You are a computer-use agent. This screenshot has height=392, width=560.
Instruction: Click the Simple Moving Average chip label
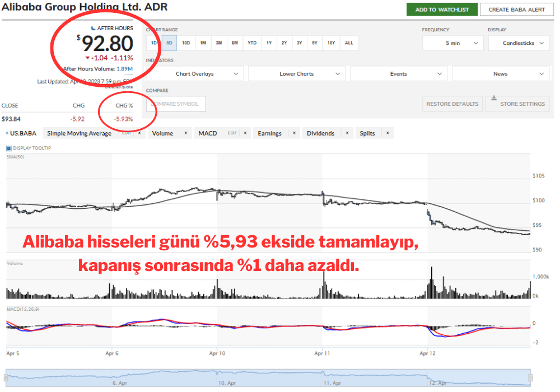coord(80,133)
